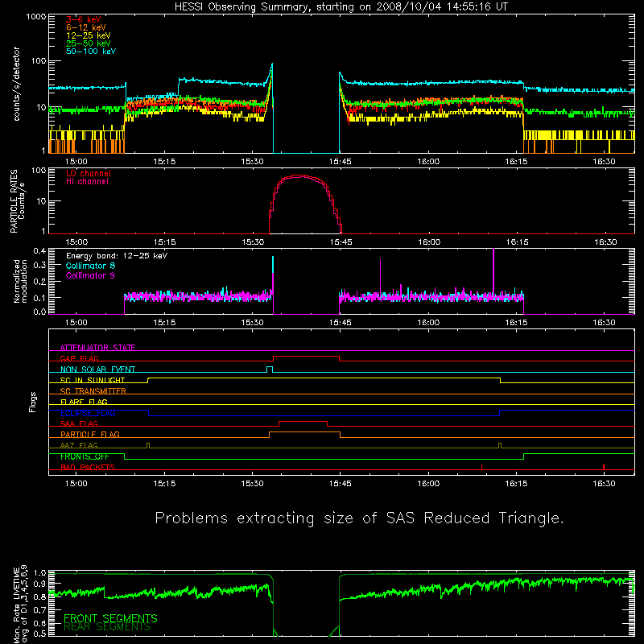Click the ECLIPSE_FLAG label
644x644 pixels.
tap(88, 413)
